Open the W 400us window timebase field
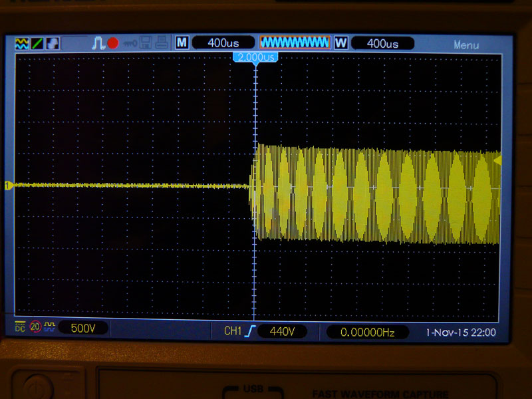532x399 pixels. click(x=382, y=43)
